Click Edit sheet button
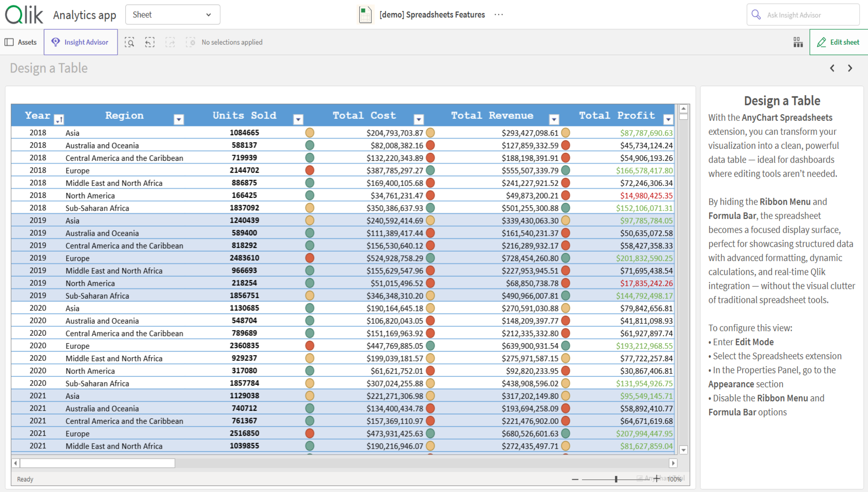This screenshot has height=492, width=868. [x=838, y=42]
